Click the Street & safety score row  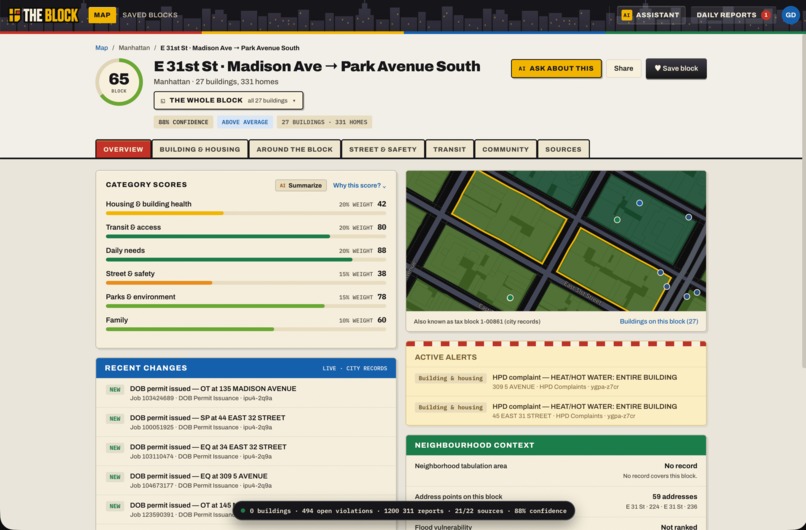[246, 278]
